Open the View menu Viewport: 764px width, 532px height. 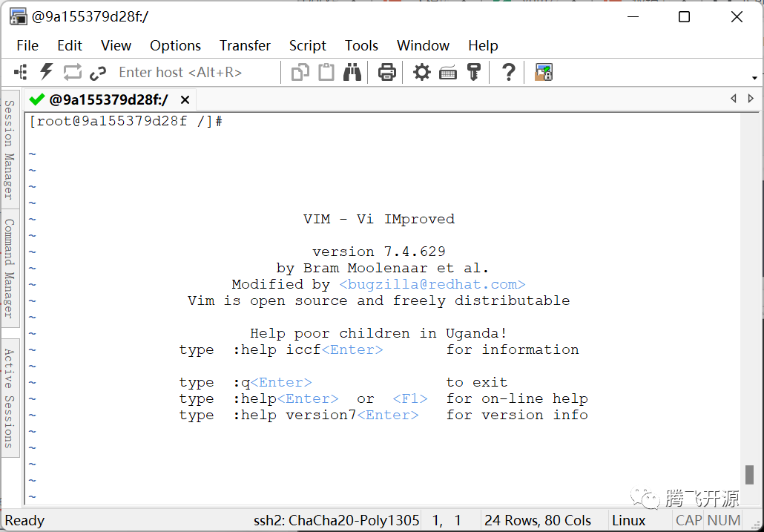pos(116,46)
